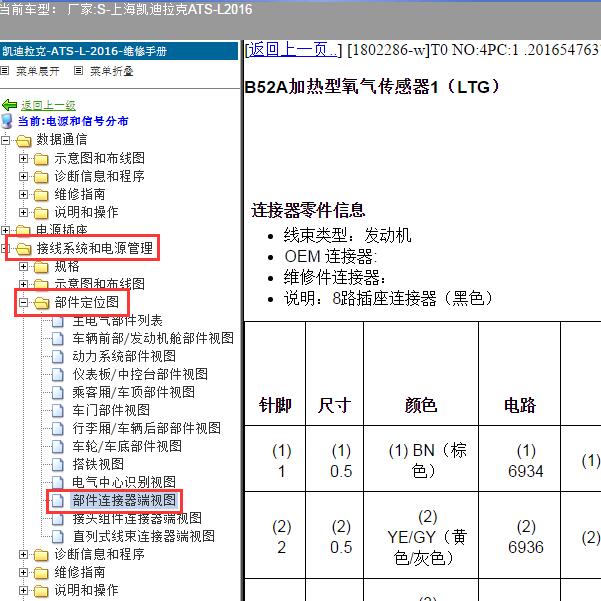The width and height of the screenshot is (601, 601).
Task: Open 部件定位图 tree item
Action: (87, 302)
